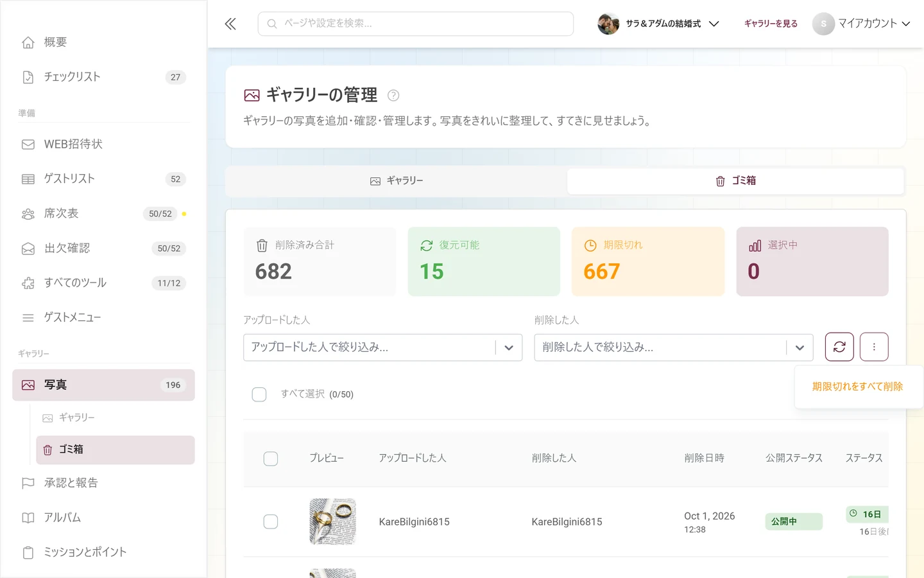The width and height of the screenshot is (924, 578).
Task: Click the ギャラリーを見る link
Action: point(771,24)
